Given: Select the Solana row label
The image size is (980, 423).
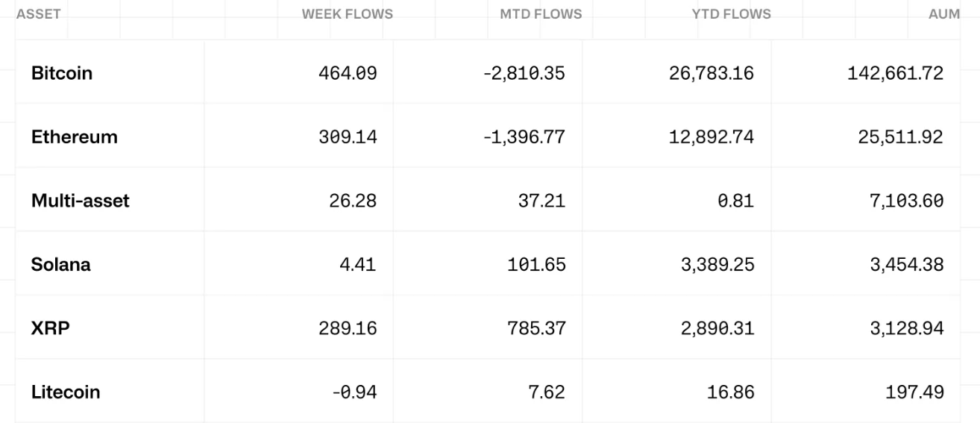Looking at the screenshot, I should (61, 265).
